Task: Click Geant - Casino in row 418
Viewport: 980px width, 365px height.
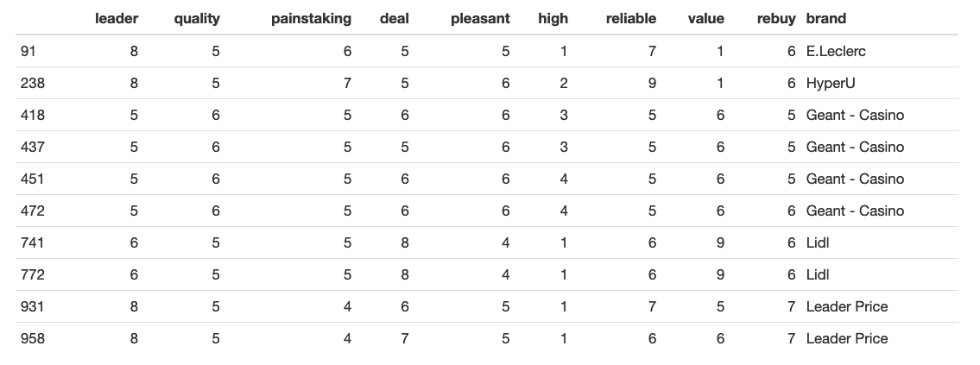Action: 855,115
